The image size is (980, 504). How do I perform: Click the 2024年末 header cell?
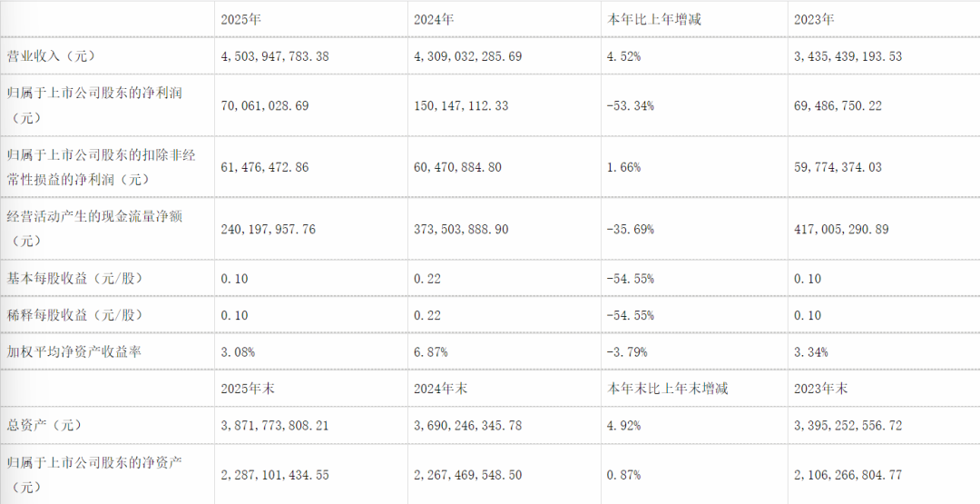click(x=438, y=389)
